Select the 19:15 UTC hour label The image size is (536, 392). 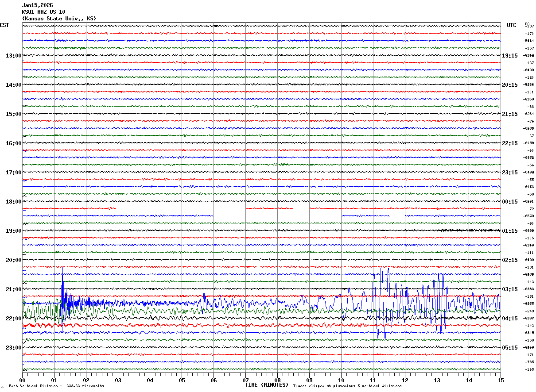tap(509, 56)
